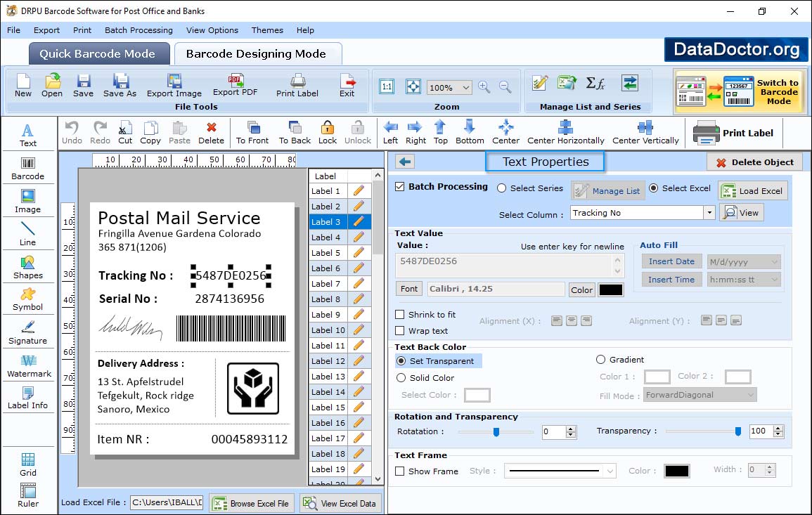This screenshot has width=812, height=515.
Task: Click the Manage List button
Action: tap(608, 190)
